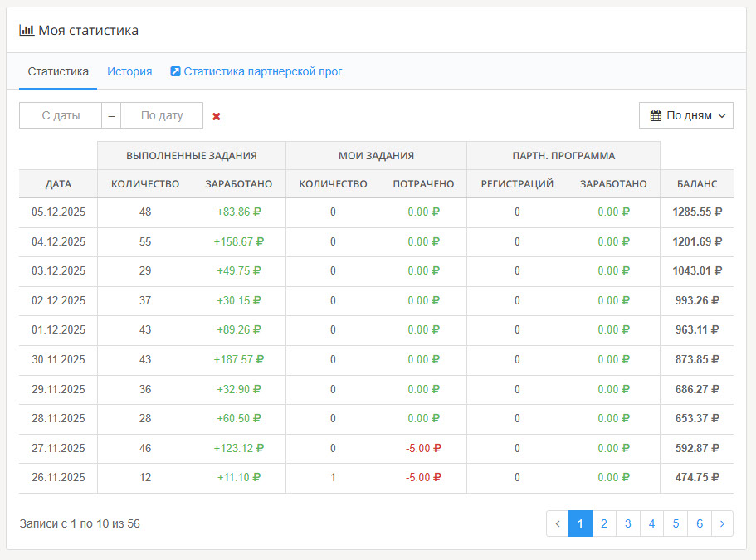The height and width of the screenshot is (560, 756).
Task: Switch to the История tab
Action: point(129,71)
